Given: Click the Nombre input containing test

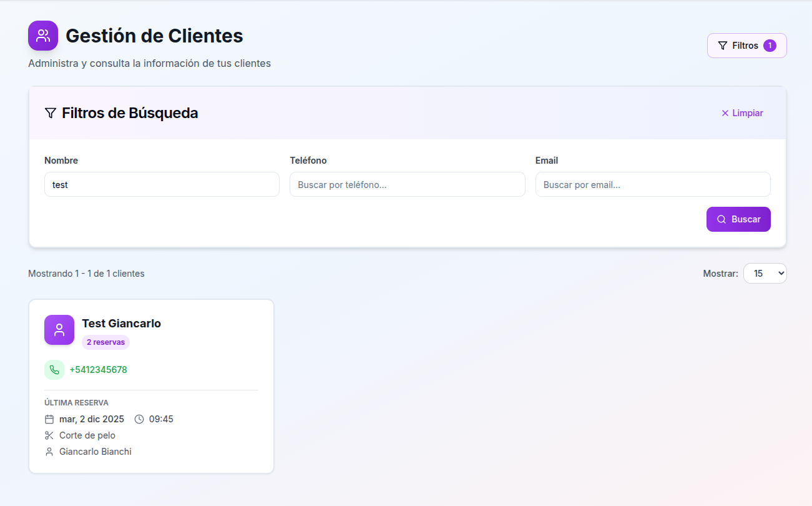Looking at the screenshot, I should click(x=161, y=184).
